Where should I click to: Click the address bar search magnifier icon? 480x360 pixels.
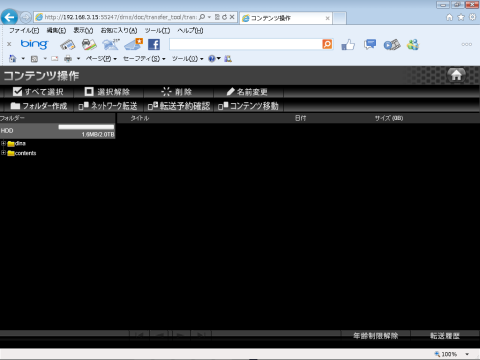click(202, 17)
